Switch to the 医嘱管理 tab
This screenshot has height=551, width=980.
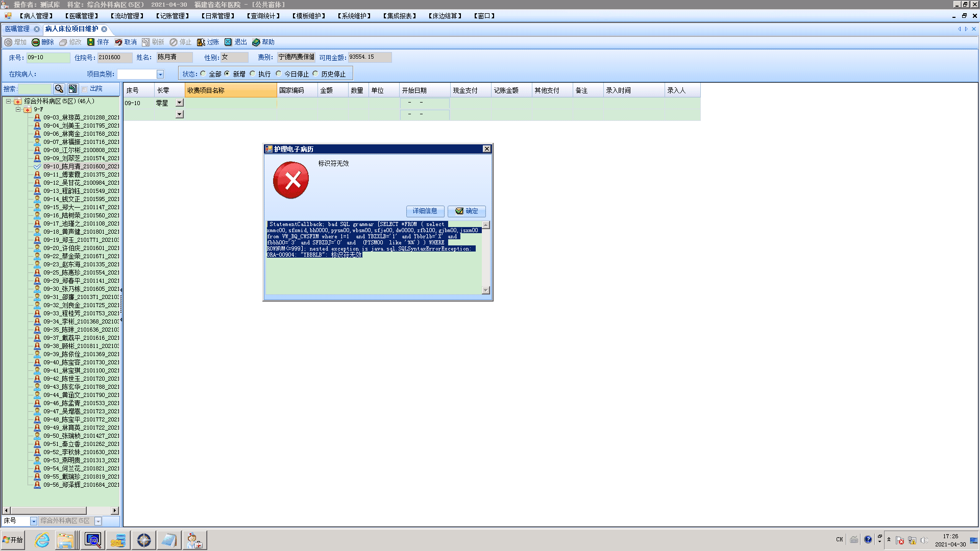(x=17, y=29)
